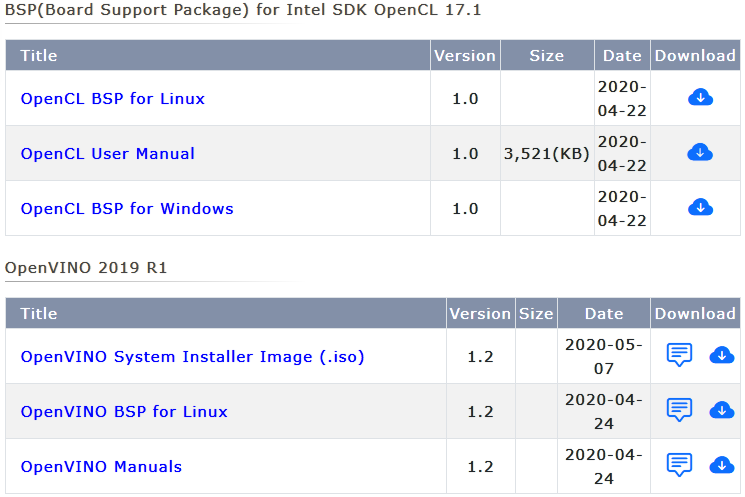Download OpenCL BSP for Linux via cloud icon
The image size is (745, 497).
(701, 97)
